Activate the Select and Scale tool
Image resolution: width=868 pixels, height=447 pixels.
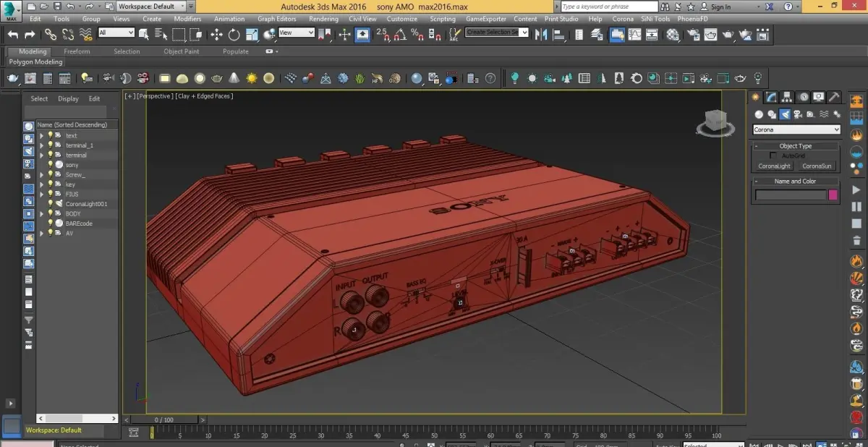(x=252, y=34)
